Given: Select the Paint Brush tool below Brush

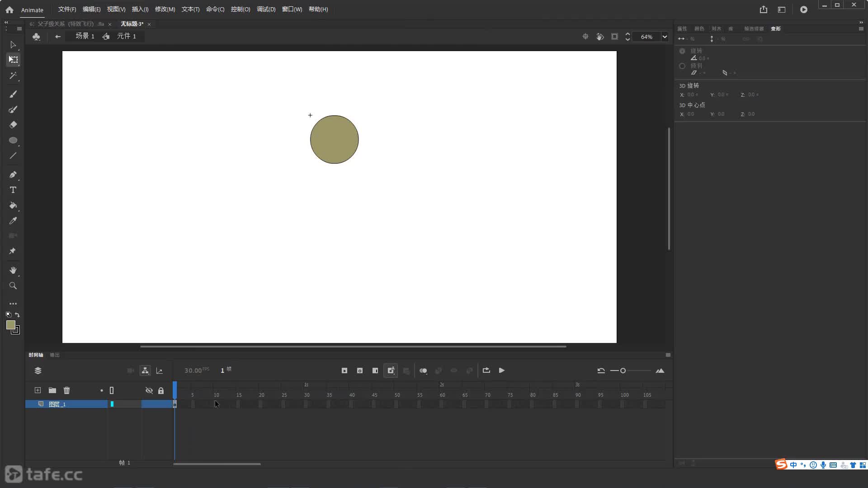Looking at the screenshot, I should pyautogui.click(x=13, y=109).
